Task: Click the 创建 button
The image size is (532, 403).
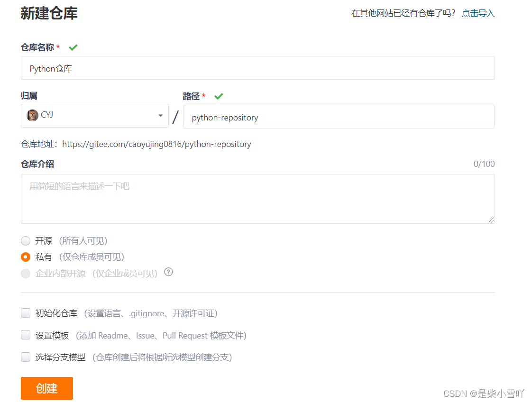Action: [x=47, y=388]
